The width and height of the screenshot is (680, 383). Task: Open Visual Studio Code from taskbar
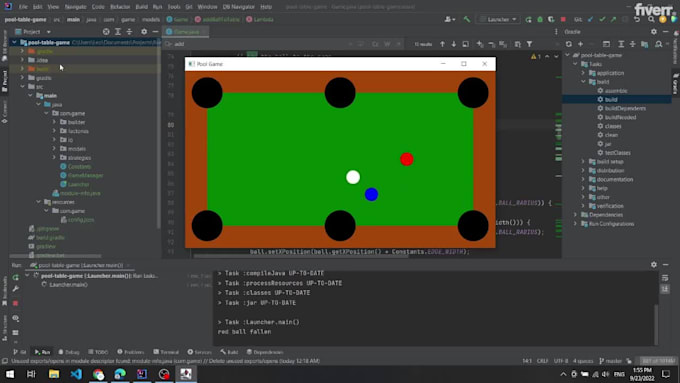tap(76, 374)
